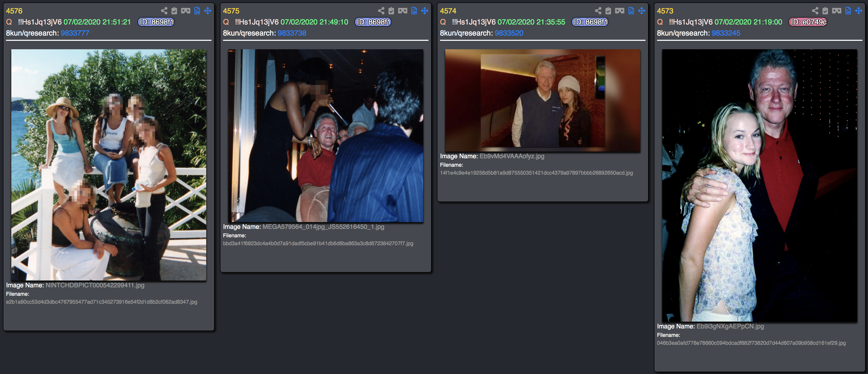Click the blue move arrows icon on post 4574
This screenshot has height=374, width=868.
[x=642, y=11]
